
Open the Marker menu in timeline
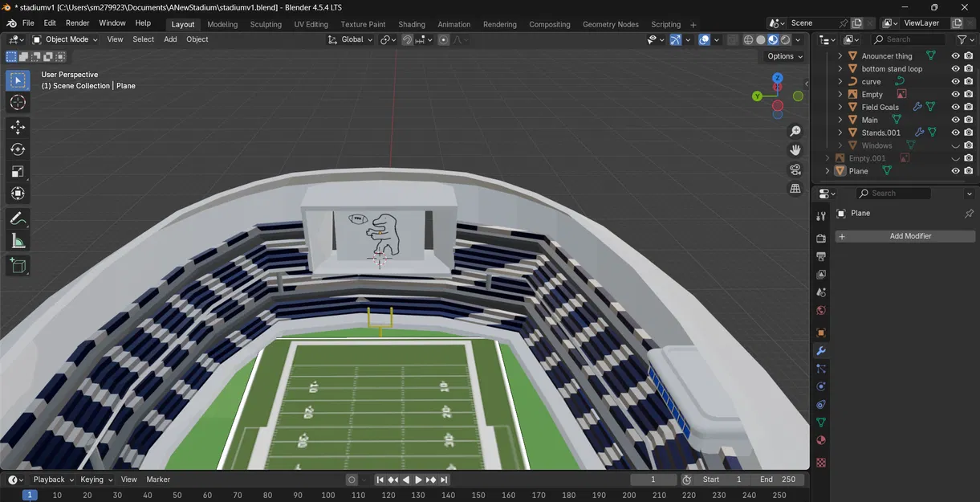(158, 480)
